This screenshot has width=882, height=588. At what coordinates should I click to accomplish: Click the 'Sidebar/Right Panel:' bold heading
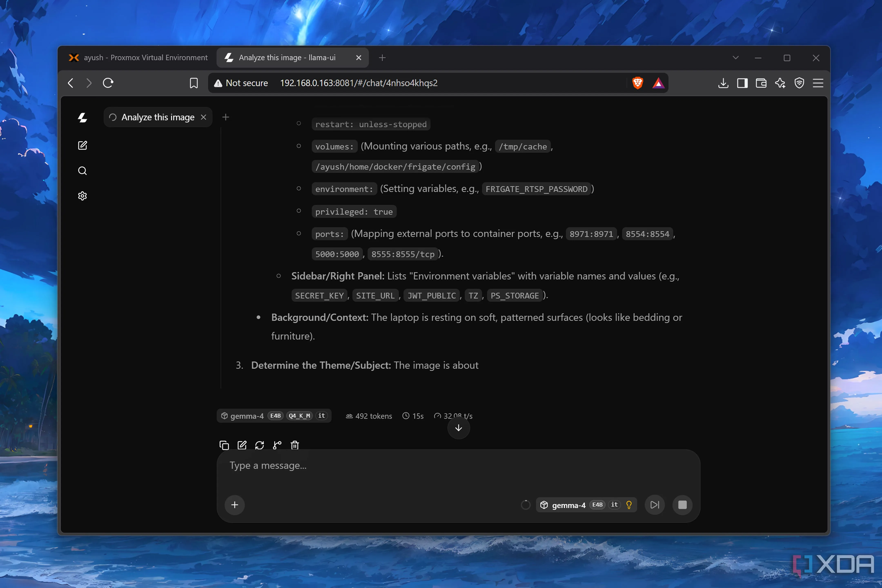click(x=338, y=276)
